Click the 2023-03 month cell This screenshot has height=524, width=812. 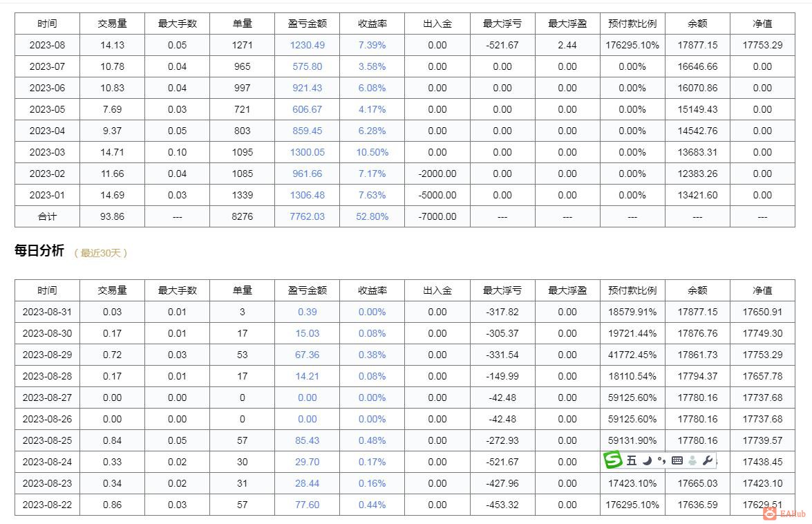(x=47, y=152)
